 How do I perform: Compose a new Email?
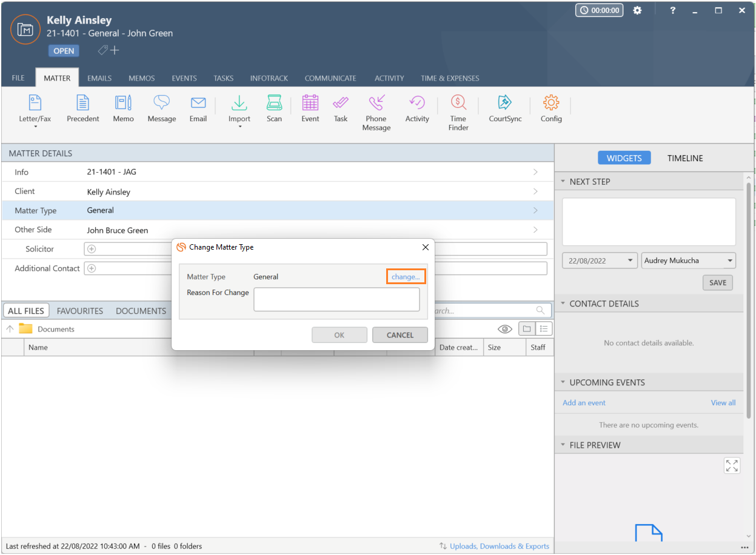pos(198,109)
